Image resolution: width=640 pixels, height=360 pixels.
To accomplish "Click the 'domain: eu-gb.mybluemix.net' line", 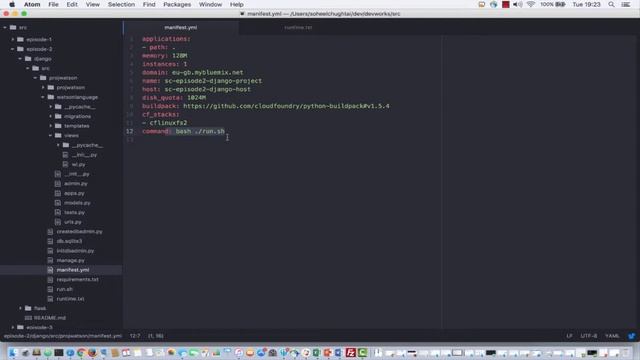I will click(193, 73).
